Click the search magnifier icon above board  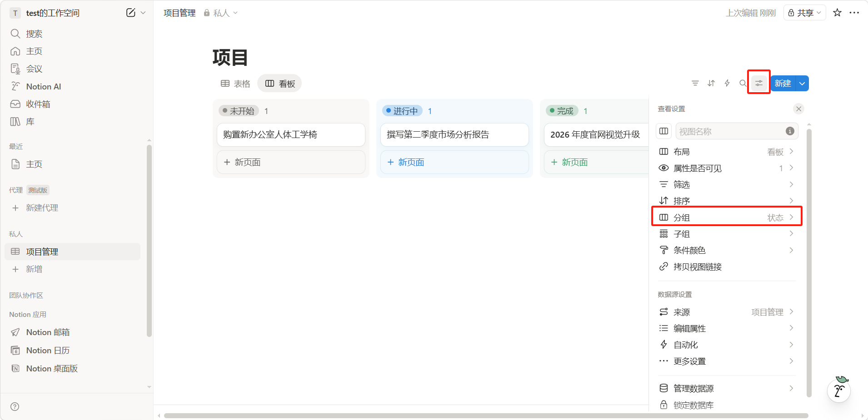(x=743, y=83)
